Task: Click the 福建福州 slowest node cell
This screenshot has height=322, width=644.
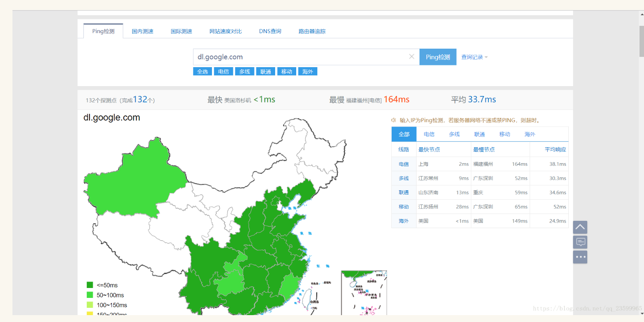Action: 483,164
